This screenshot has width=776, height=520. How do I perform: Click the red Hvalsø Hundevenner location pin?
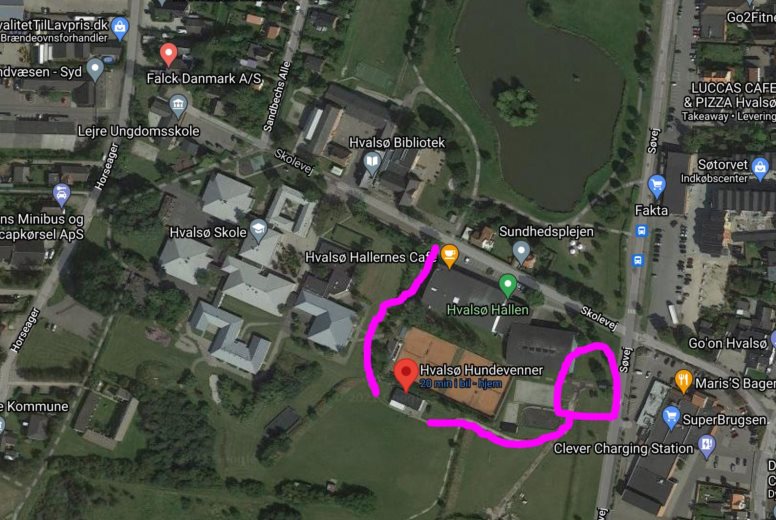(406, 376)
